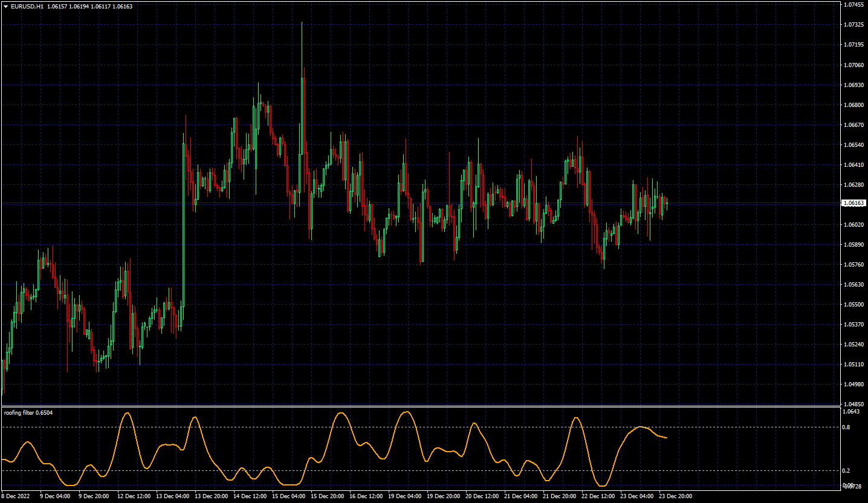Click the 1.06410 price on the scale

(x=853, y=164)
